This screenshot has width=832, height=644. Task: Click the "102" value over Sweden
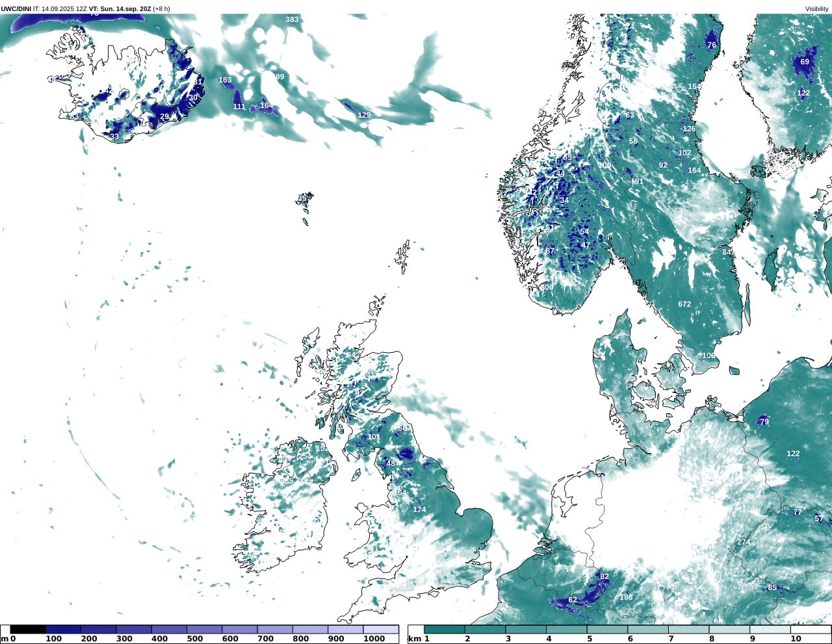click(x=684, y=153)
